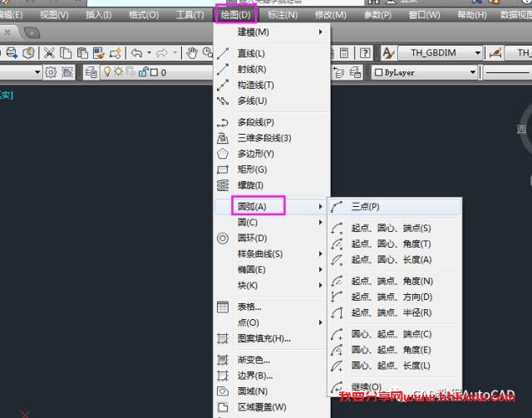Select the 螺旋(I) helix command
The image size is (532, 418).
[272, 185]
